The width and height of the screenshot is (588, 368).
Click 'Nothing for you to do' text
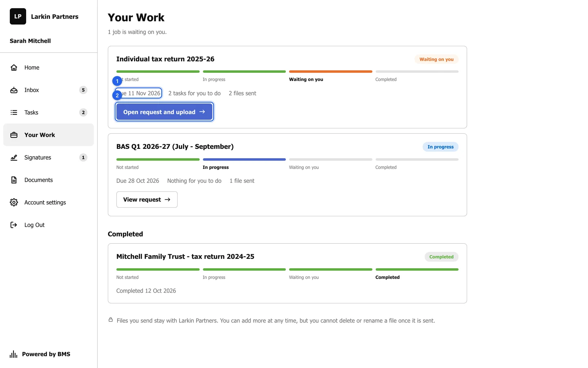click(x=194, y=181)
